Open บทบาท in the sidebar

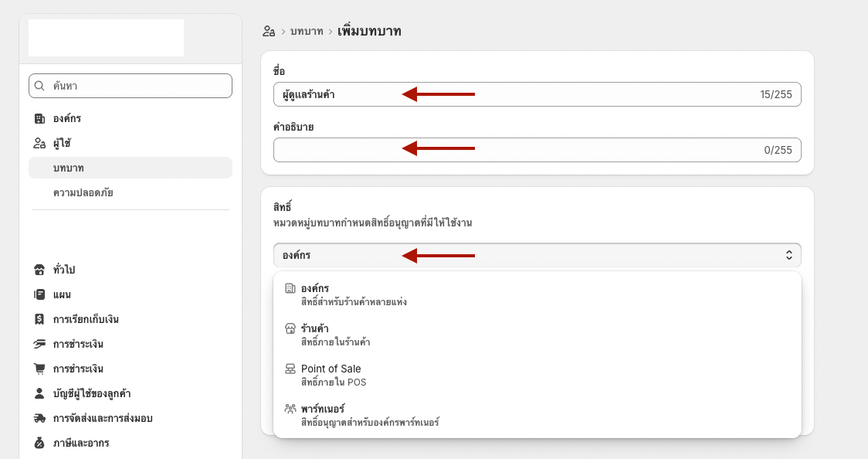131,168
